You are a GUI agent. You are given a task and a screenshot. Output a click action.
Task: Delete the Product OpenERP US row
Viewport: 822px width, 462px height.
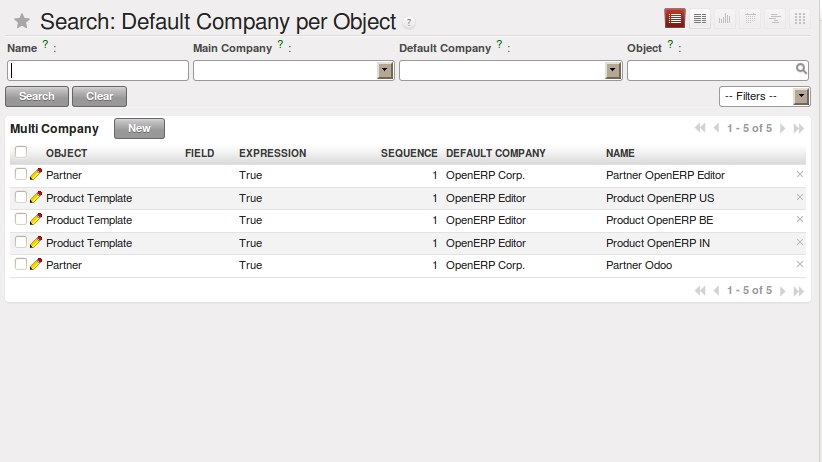point(799,197)
